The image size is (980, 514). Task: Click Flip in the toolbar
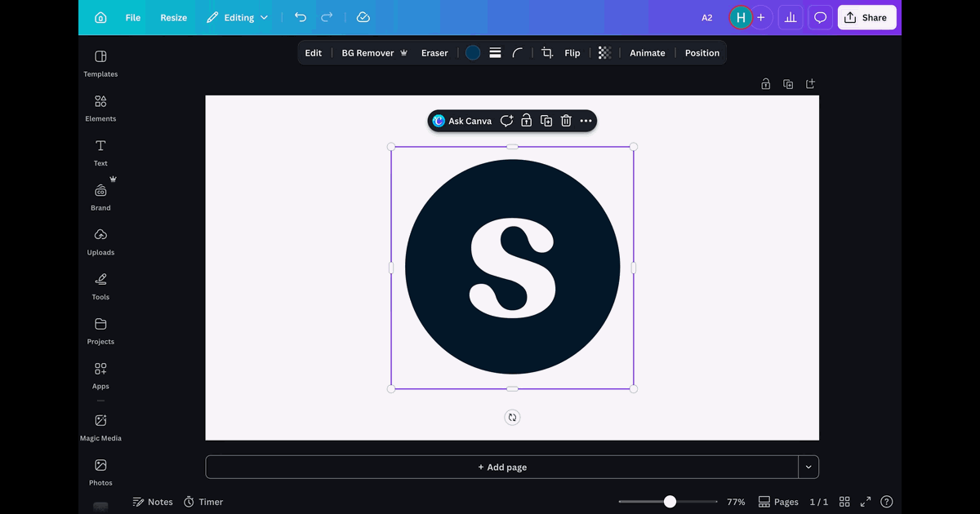click(x=572, y=53)
